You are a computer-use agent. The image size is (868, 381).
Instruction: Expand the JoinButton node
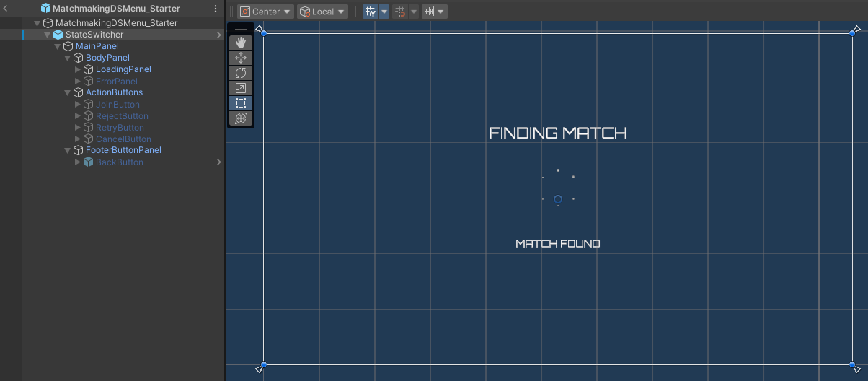pos(78,104)
